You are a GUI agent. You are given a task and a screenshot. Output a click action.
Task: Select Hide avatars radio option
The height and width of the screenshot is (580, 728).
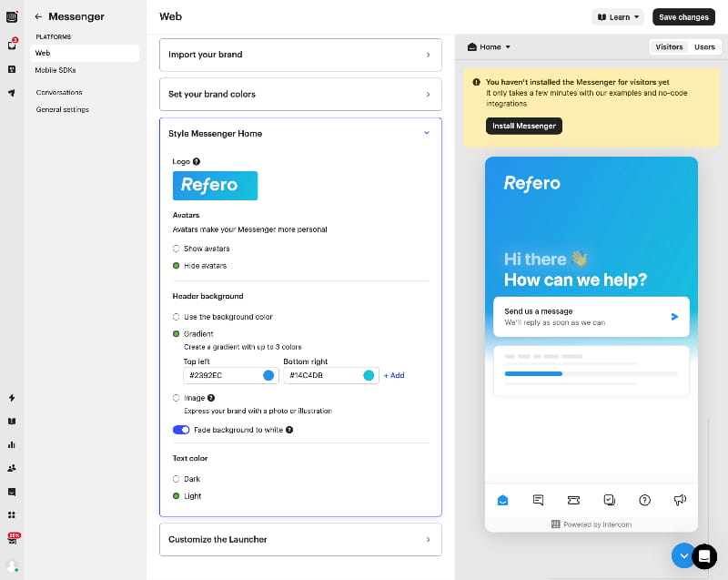[176, 266]
